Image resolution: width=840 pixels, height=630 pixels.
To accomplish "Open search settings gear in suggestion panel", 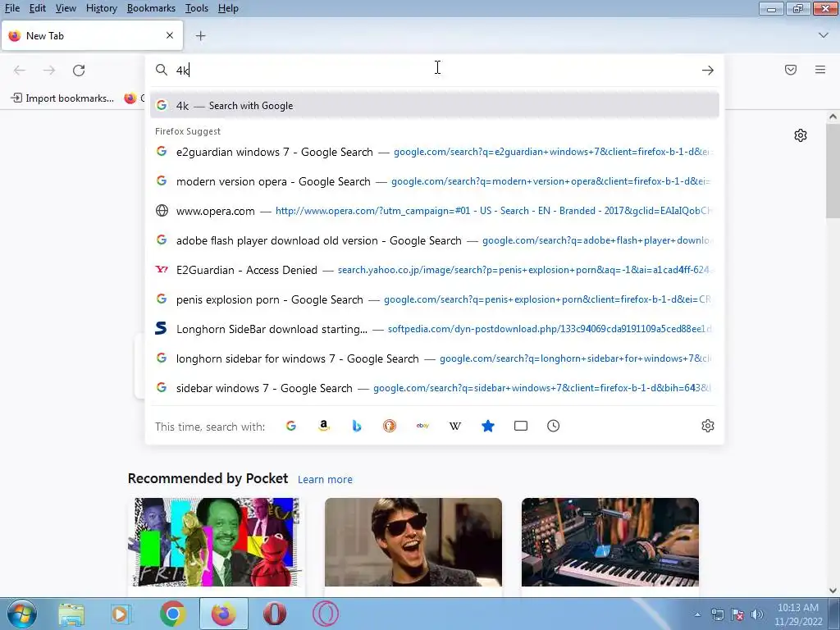I will (708, 426).
